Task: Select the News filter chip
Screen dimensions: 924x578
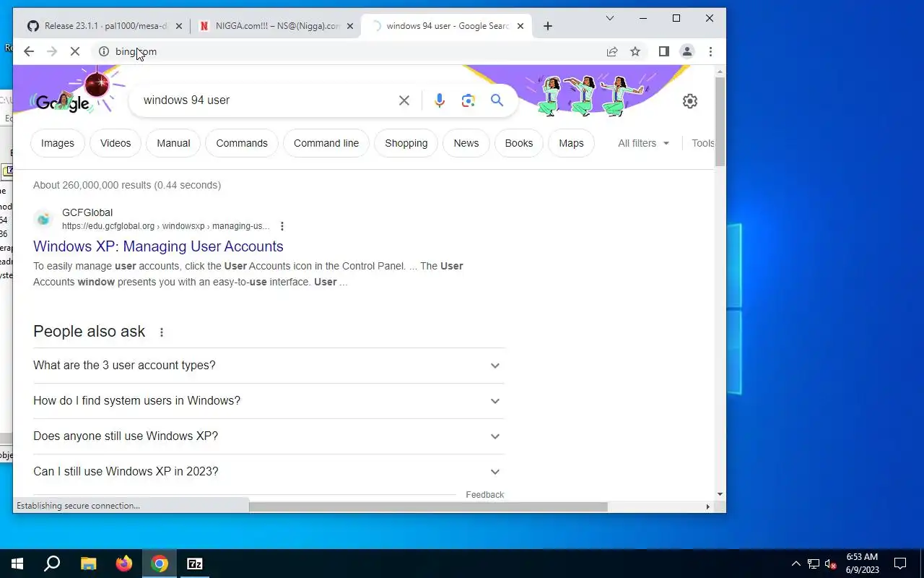Action: coord(466,143)
